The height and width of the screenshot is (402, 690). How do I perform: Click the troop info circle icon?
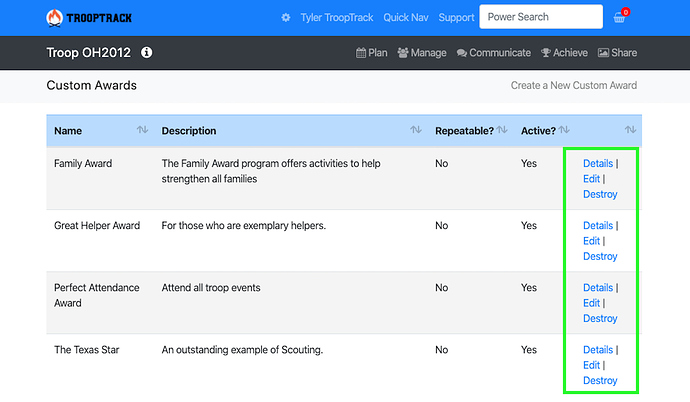147,52
